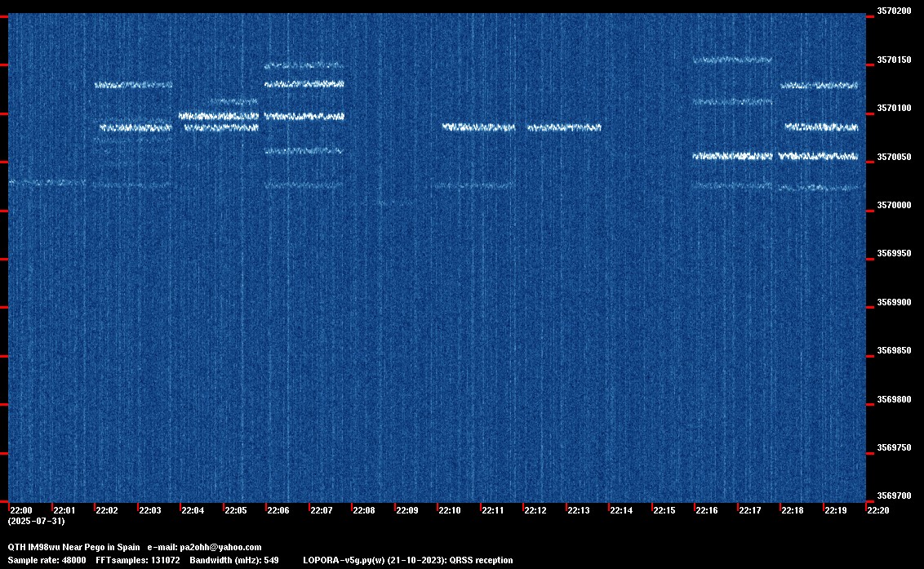Screen dimensions: 924x569
Task: Click the 22:20 time axis label
Action: [x=878, y=510]
